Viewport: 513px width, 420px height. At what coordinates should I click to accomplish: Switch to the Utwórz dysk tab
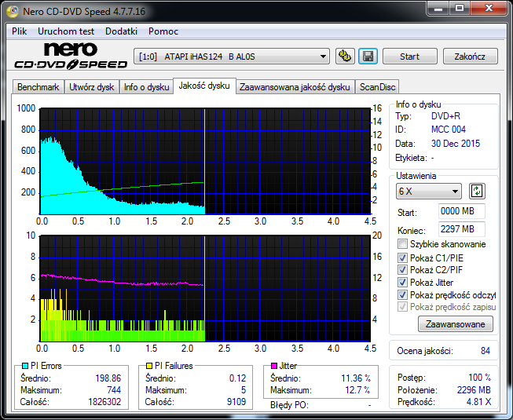pyautogui.click(x=92, y=87)
